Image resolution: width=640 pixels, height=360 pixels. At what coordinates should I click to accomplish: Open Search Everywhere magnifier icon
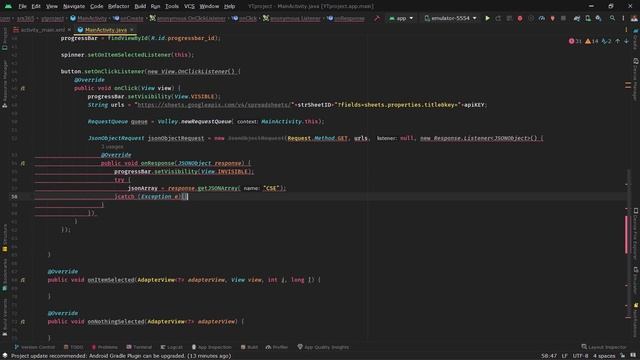[612, 18]
